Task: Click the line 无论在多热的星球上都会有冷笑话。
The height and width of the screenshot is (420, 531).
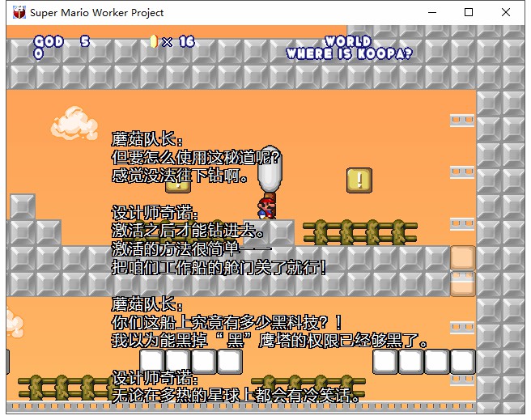Action: 236,395
